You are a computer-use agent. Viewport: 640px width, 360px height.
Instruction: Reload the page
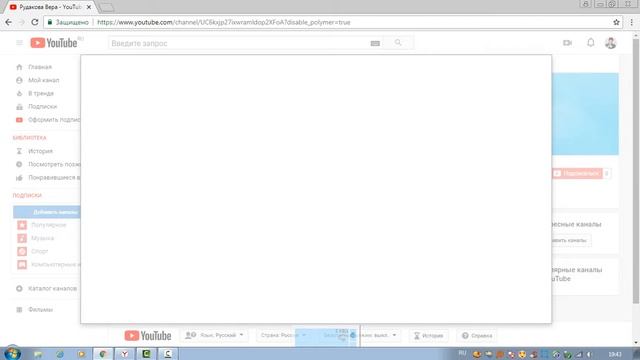tap(35, 22)
